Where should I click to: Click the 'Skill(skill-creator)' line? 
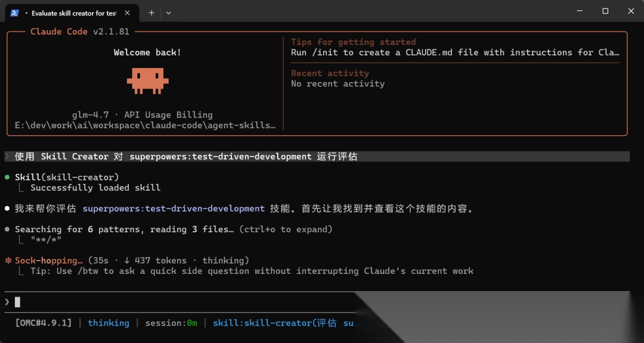[x=67, y=177]
